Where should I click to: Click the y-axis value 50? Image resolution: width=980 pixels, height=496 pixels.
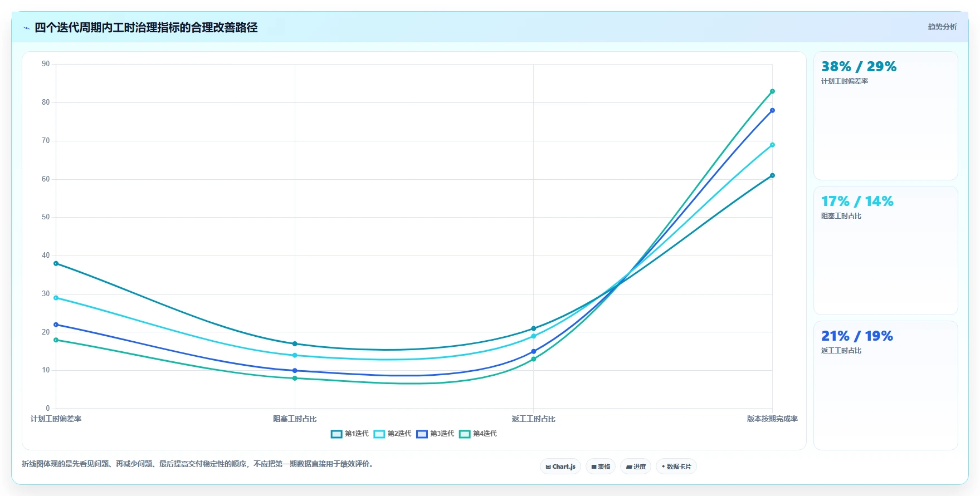[x=46, y=217]
